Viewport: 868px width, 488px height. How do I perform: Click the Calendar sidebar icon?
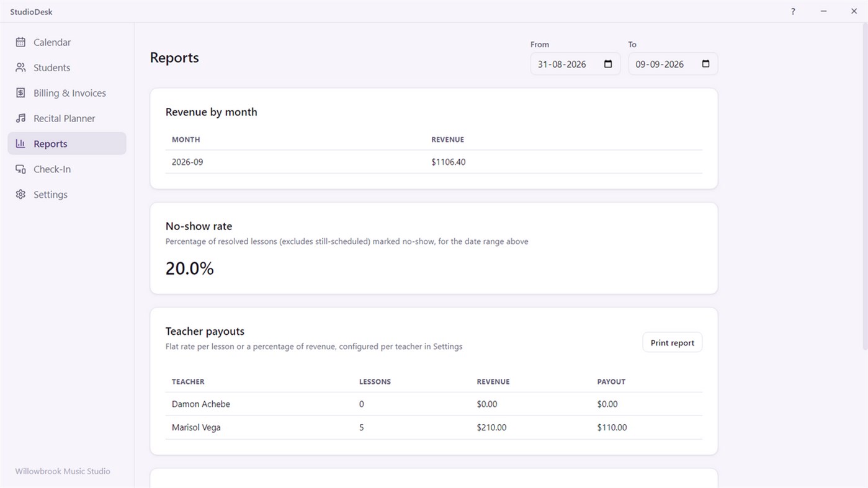20,42
